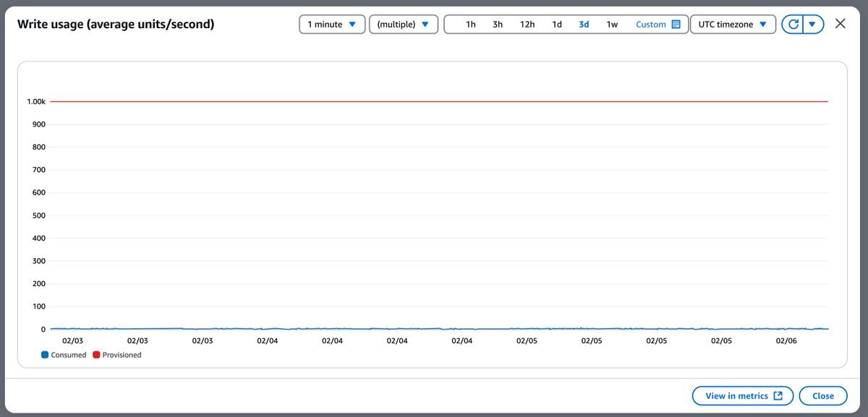Toggle the Consumed legend blue swatch

[45, 355]
